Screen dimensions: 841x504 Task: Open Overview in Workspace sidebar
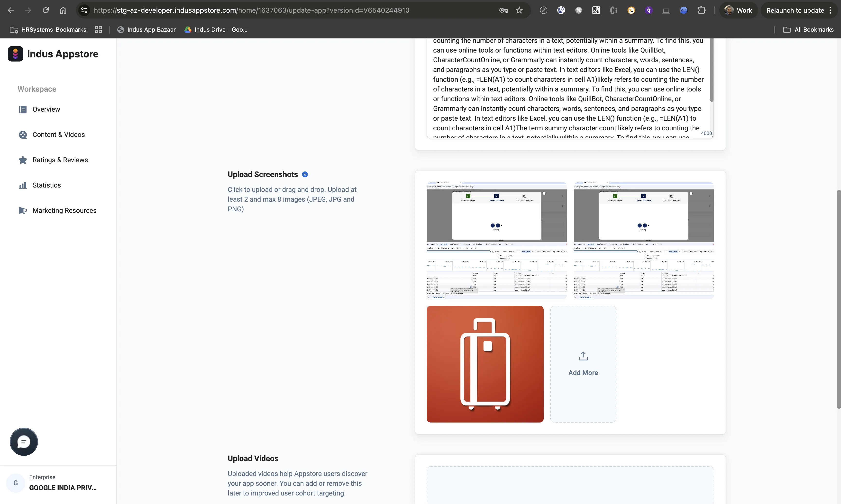point(46,109)
